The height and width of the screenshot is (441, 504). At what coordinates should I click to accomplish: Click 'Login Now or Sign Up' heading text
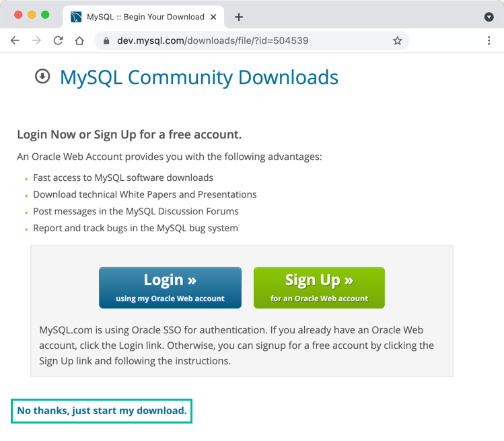pyautogui.click(x=129, y=134)
